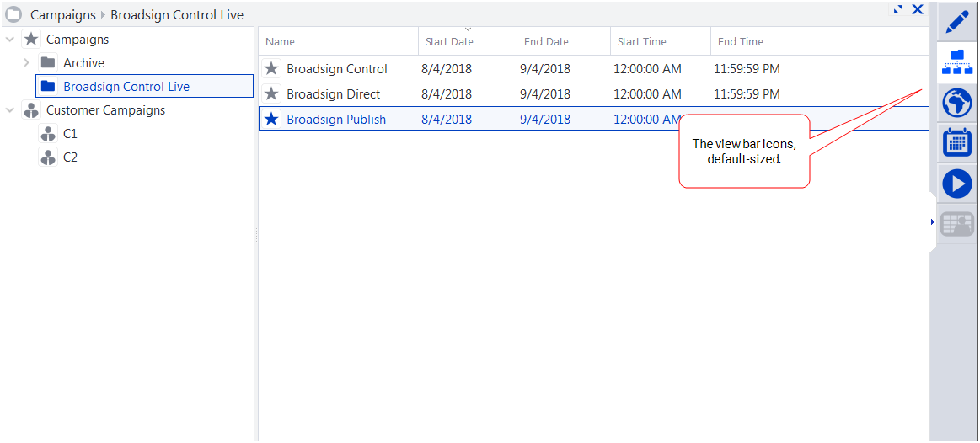
Task: Click Broadsign Control end time 11:59:59 PM
Action: (x=747, y=69)
